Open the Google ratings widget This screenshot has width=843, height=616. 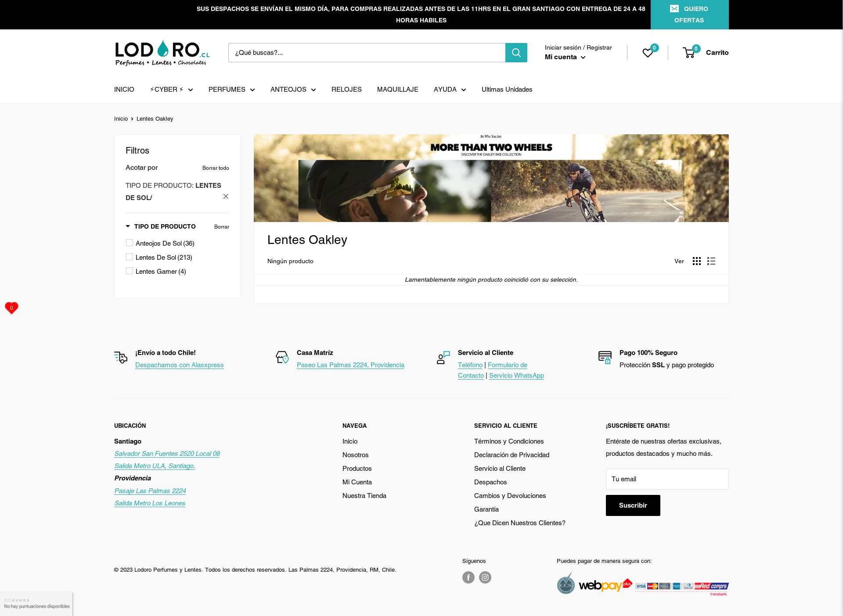coord(36,604)
